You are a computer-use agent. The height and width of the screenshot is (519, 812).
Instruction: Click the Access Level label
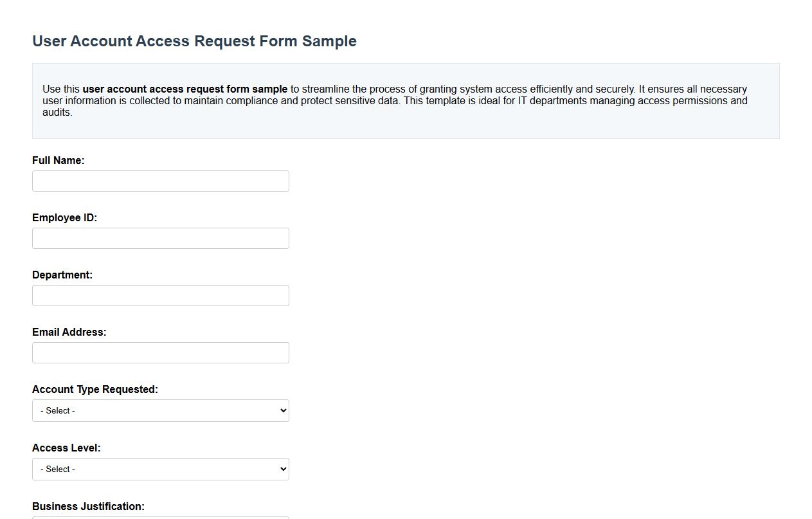click(x=66, y=448)
